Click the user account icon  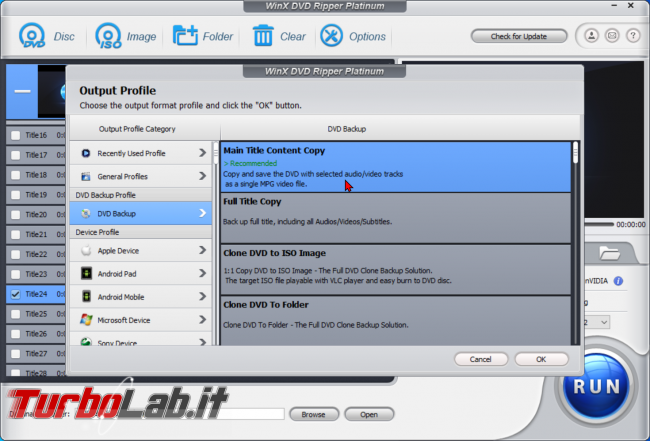(592, 36)
